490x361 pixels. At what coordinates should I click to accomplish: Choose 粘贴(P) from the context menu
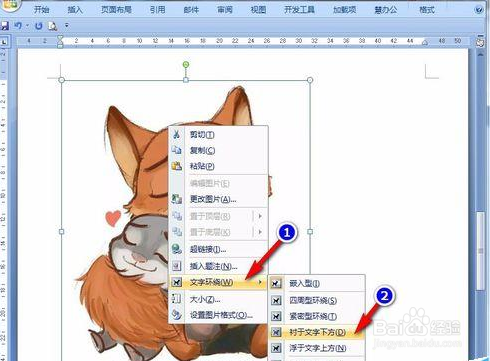click(218, 166)
